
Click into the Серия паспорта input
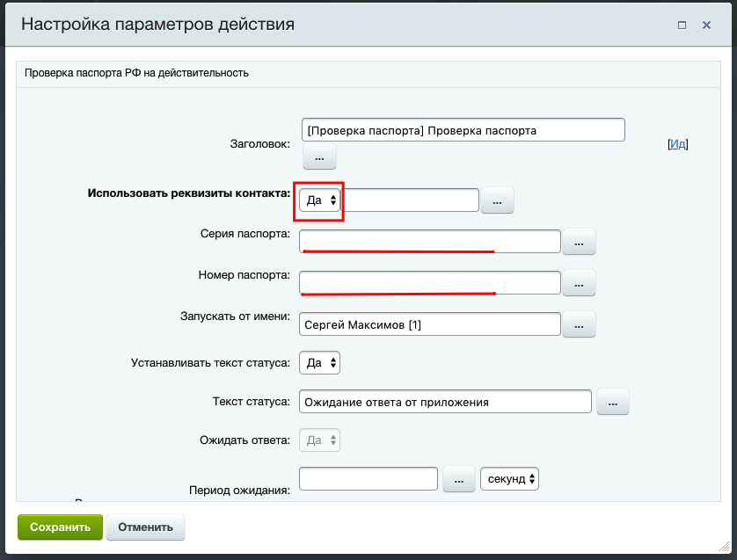pos(429,240)
